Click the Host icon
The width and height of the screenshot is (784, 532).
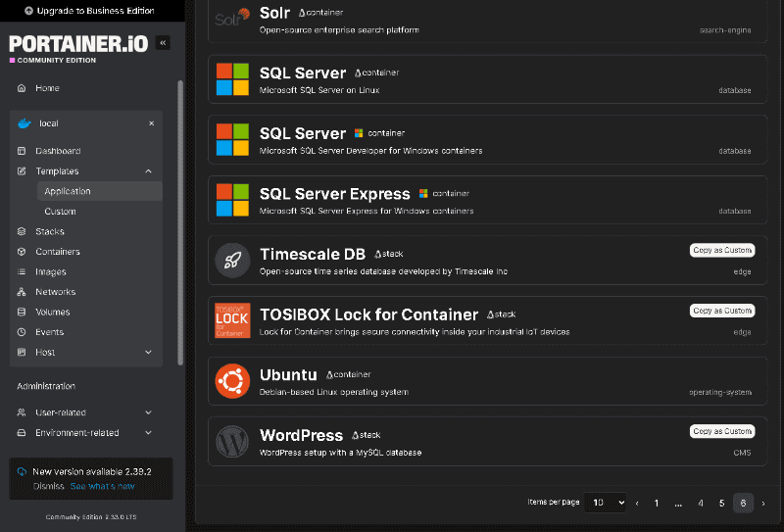click(x=22, y=352)
